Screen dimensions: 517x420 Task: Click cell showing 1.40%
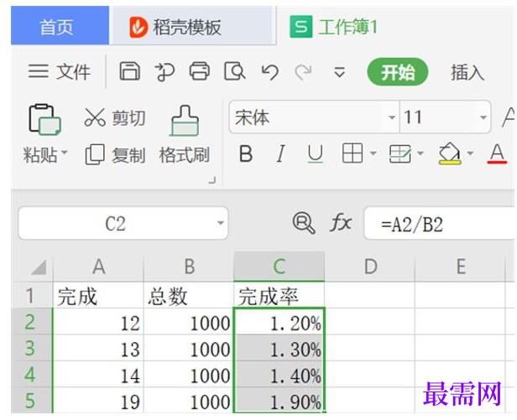279,374
